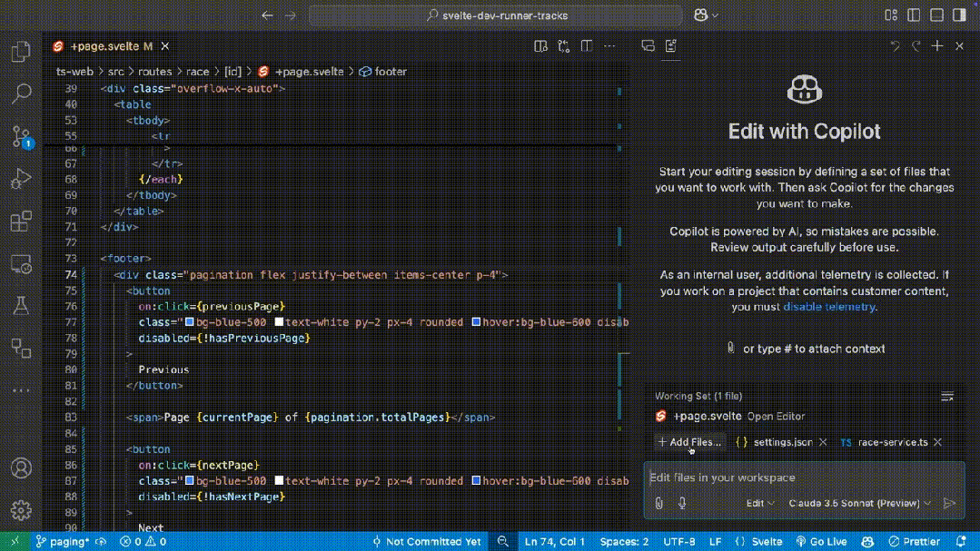Open the disable telemetry link
This screenshot has height=551, width=980.
[x=828, y=307]
